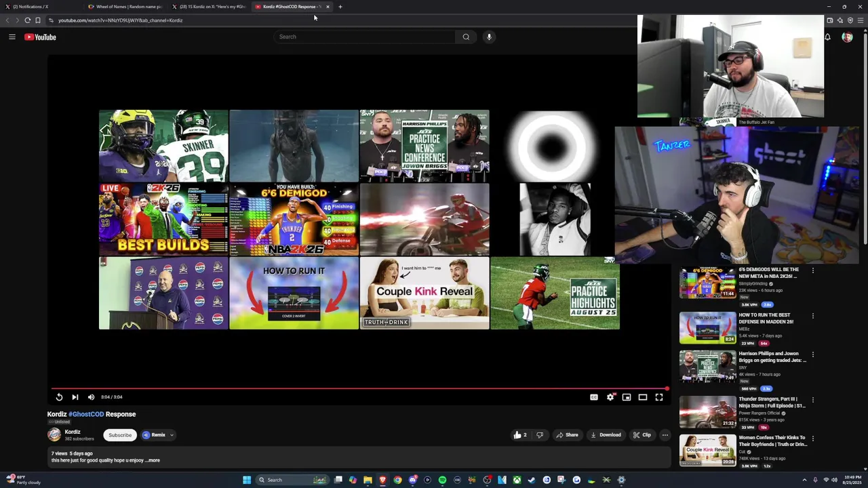This screenshot has width=868, height=488.
Task: Open the account avatar menu
Action: point(847,37)
